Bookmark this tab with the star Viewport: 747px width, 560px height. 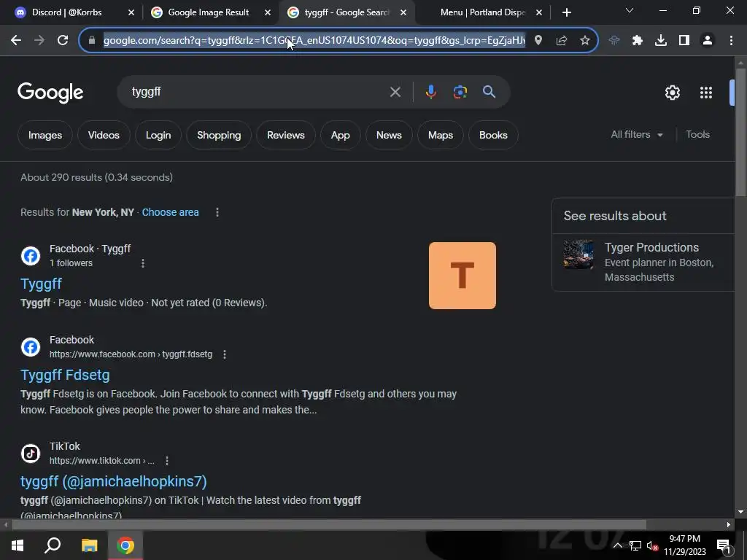click(585, 41)
